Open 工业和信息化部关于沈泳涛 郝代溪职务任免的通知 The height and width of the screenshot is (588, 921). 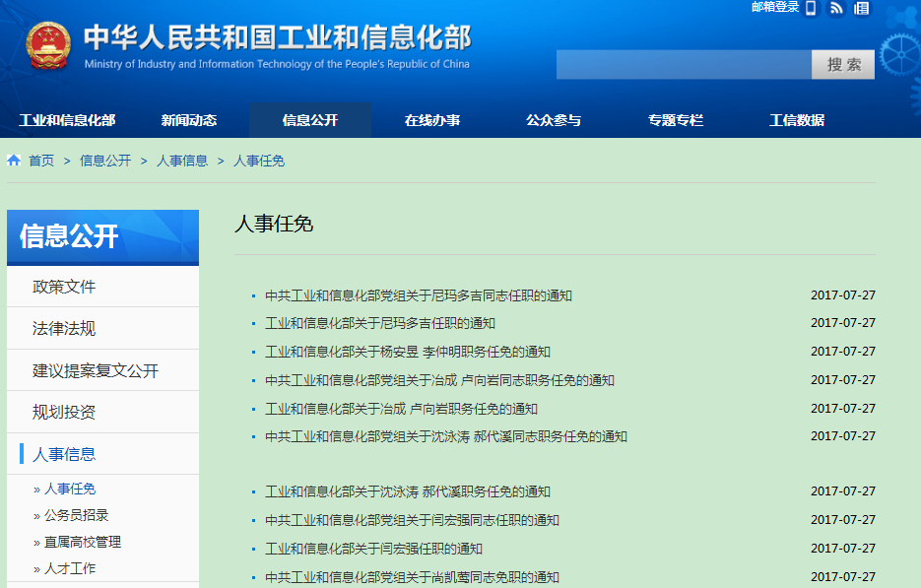click(x=408, y=491)
